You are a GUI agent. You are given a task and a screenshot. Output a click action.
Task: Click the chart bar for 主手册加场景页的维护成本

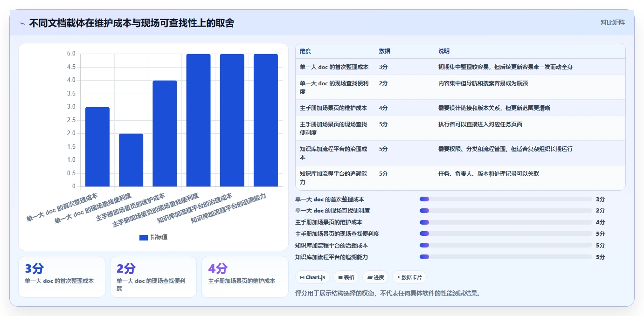click(165, 133)
